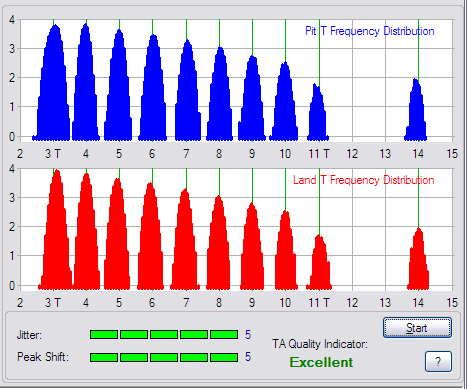Open help with the question mark button
The height and width of the screenshot is (389, 467).
tap(438, 361)
